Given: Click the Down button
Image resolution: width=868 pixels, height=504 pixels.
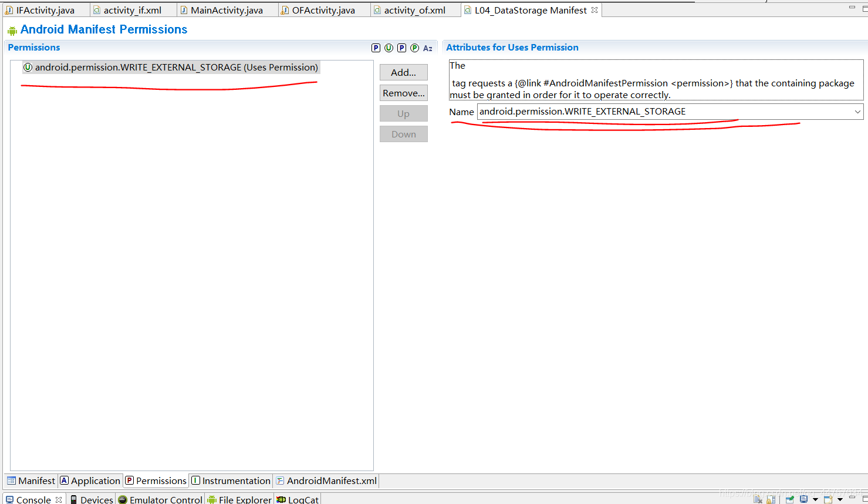Looking at the screenshot, I should coord(404,134).
